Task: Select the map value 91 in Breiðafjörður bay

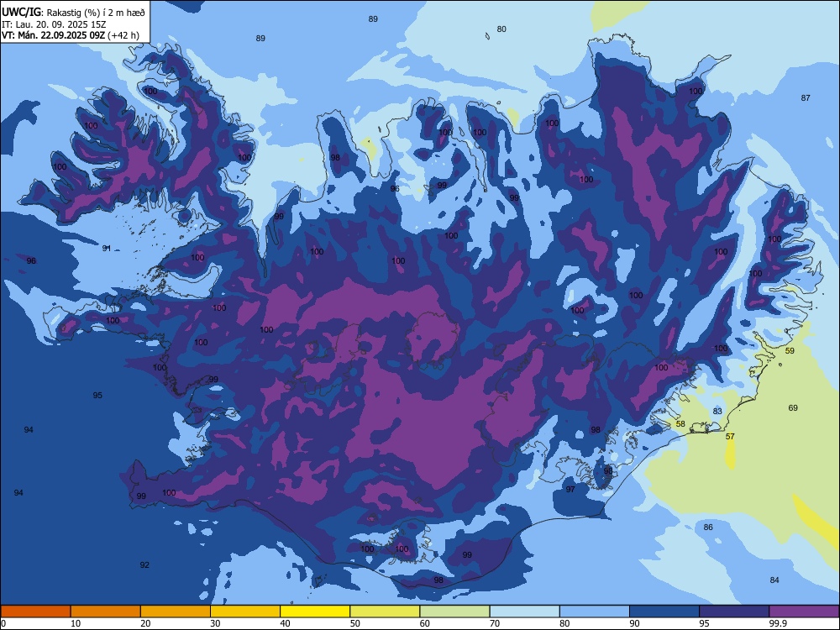Action: click(107, 248)
